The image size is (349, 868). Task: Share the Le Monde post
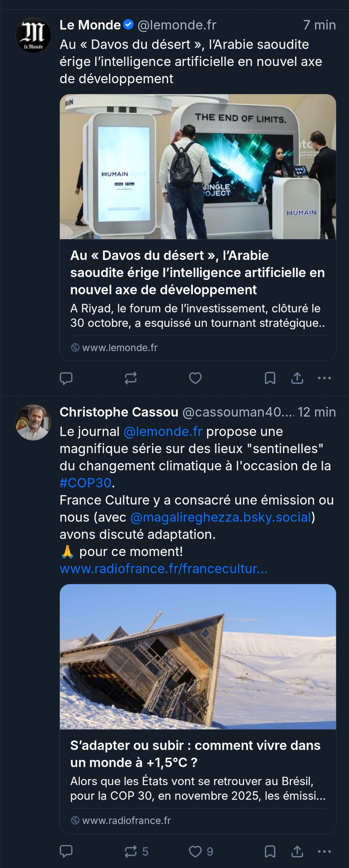pos(297,378)
